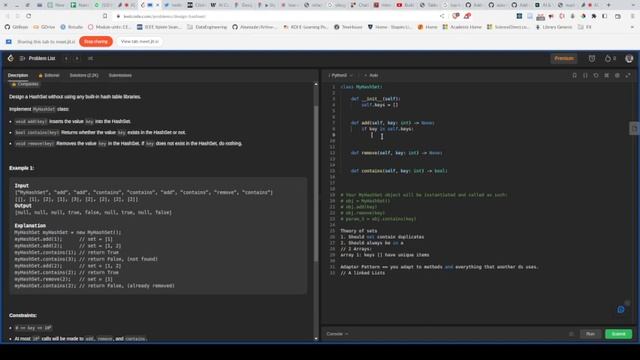Click the Run button
The width and height of the screenshot is (640, 360).
click(x=590, y=334)
